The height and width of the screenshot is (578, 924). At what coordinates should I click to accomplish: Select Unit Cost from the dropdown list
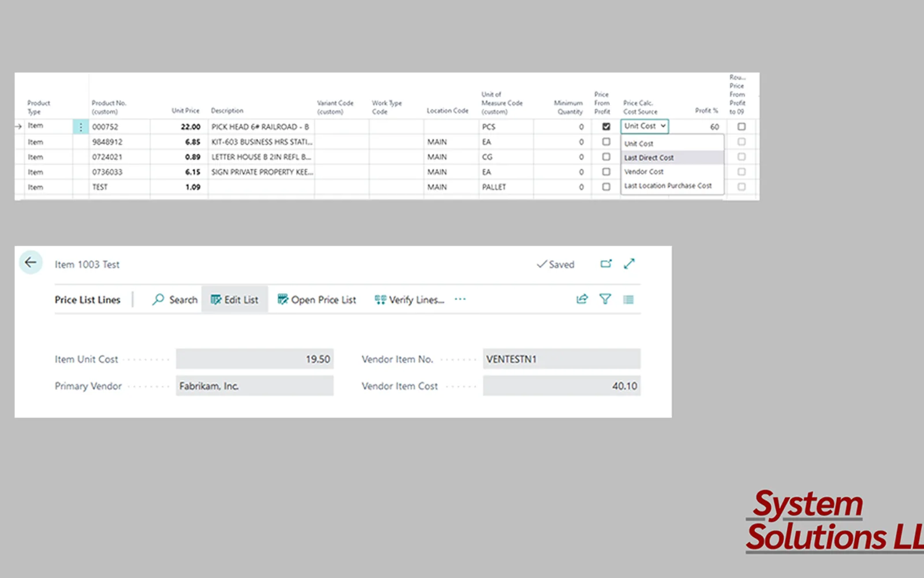tap(672, 143)
